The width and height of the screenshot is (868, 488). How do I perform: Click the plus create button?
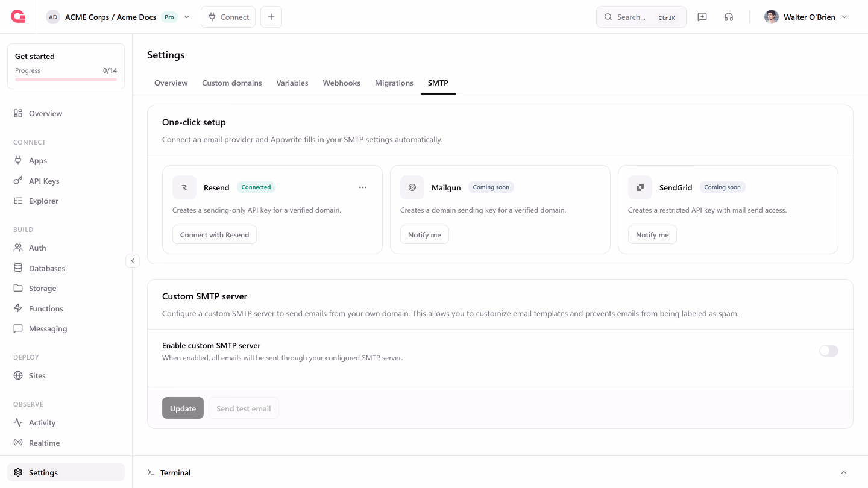pyautogui.click(x=271, y=17)
